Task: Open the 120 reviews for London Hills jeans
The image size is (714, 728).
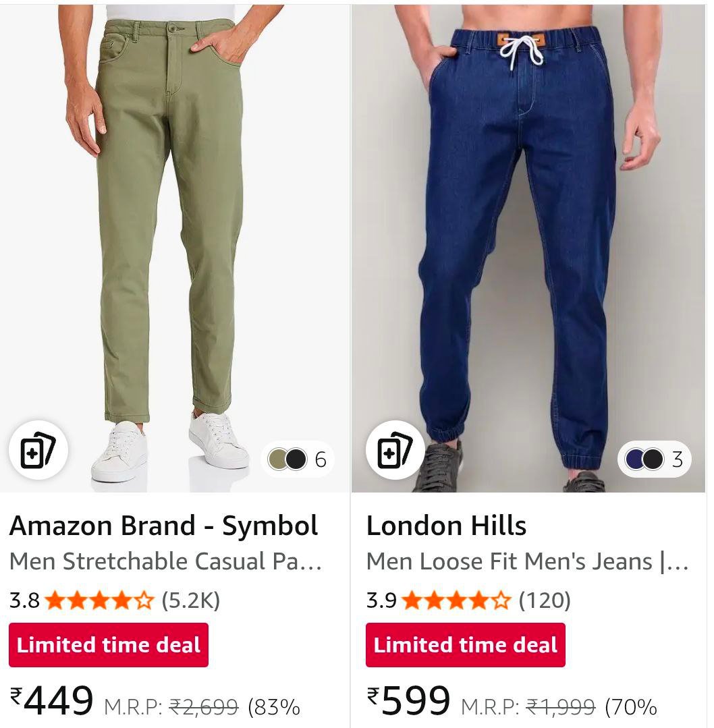Action: pyautogui.click(x=545, y=600)
